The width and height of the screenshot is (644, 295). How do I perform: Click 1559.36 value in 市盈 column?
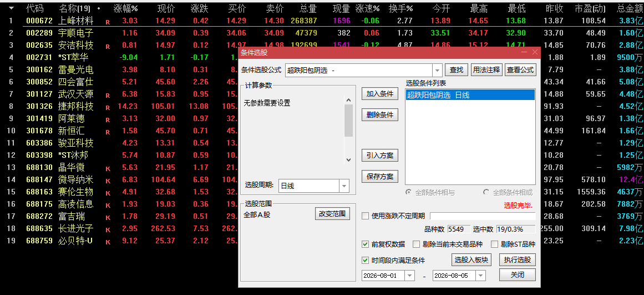coord(591,192)
